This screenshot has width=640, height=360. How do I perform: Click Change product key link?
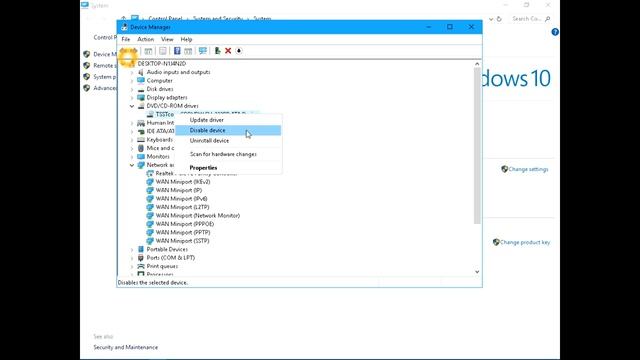[x=525, y=242]
